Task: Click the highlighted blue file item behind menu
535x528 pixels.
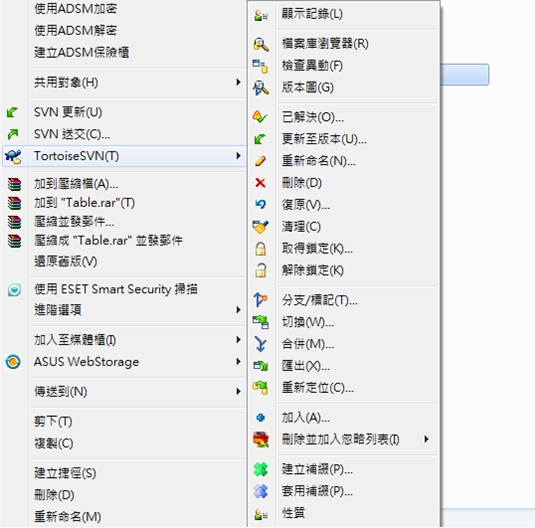Action: point(465,74)
